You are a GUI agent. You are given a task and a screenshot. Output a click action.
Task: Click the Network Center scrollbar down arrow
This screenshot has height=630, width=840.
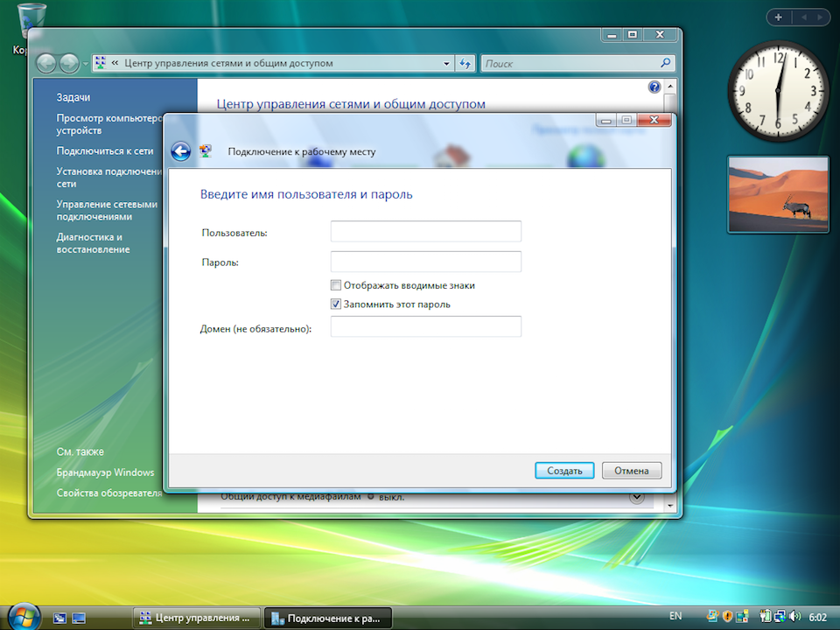[x=669, y=505]
